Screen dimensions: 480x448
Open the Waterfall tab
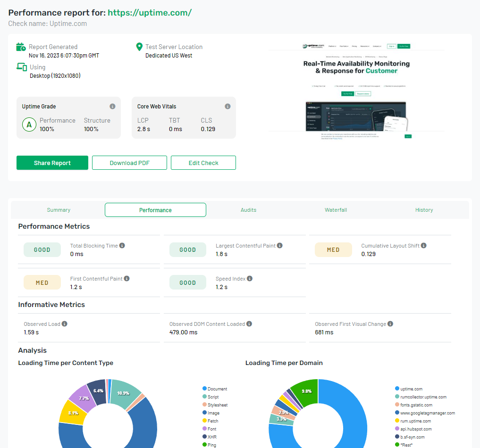click(336, 209)
